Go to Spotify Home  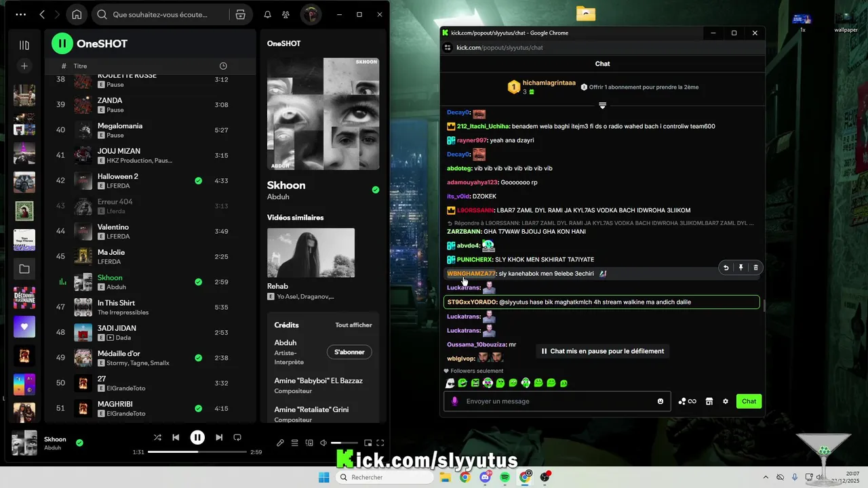77,14
